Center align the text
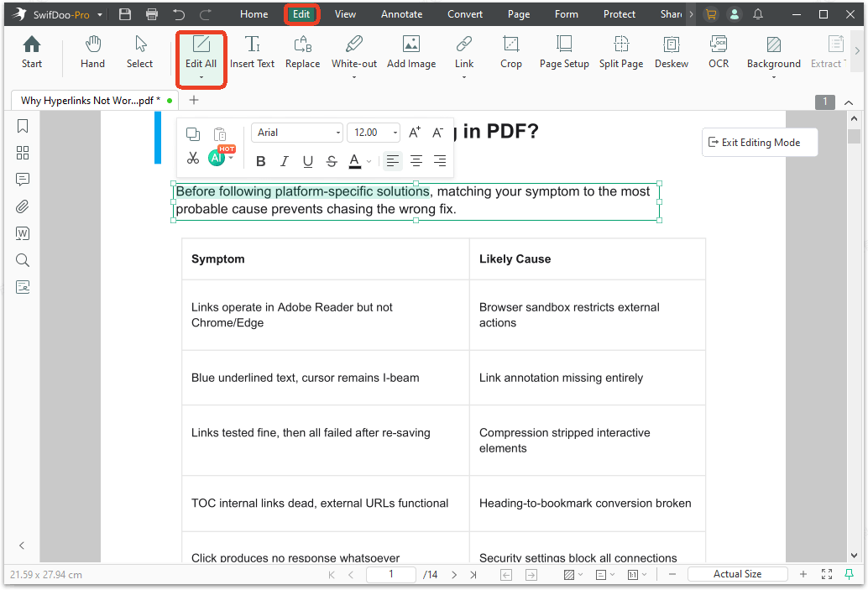The width and height of the screenshot is (868, 590). [416, 161]
